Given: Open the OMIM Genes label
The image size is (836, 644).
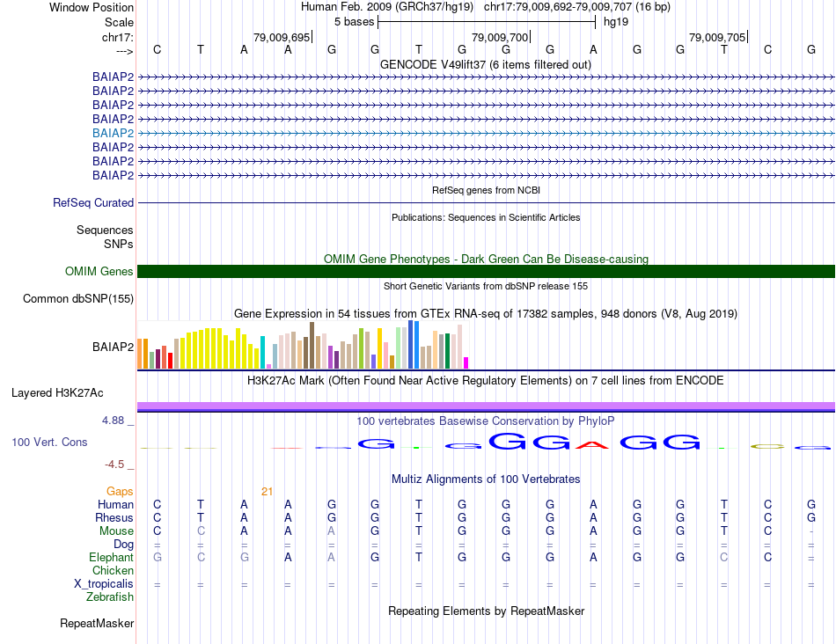Looking at the screenshot, I should point(99,271).
